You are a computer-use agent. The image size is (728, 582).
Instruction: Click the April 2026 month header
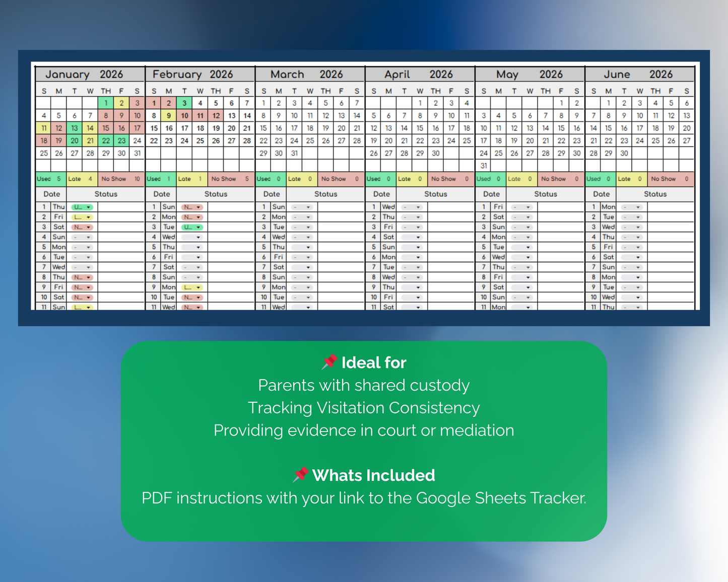(420, 74)
